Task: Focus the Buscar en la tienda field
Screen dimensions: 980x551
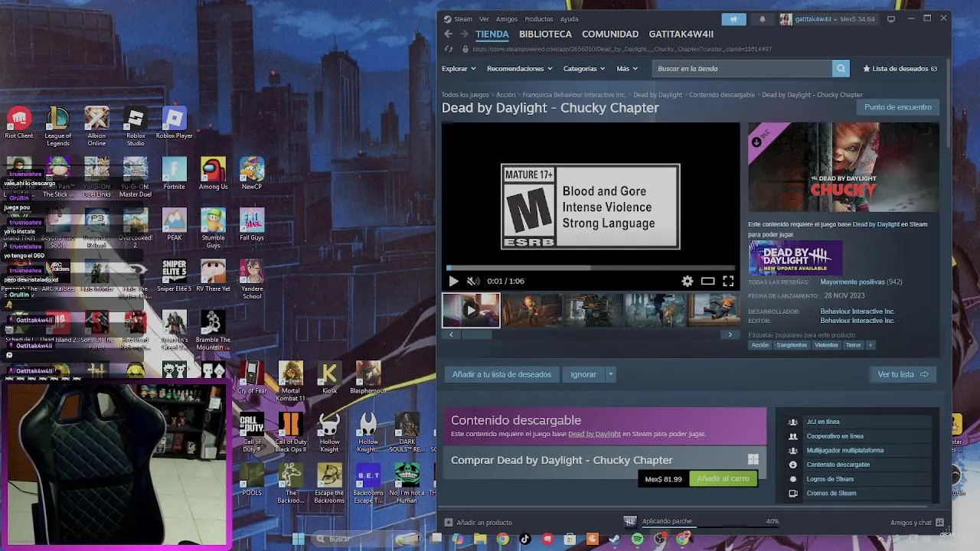Action: click(742, 68)
